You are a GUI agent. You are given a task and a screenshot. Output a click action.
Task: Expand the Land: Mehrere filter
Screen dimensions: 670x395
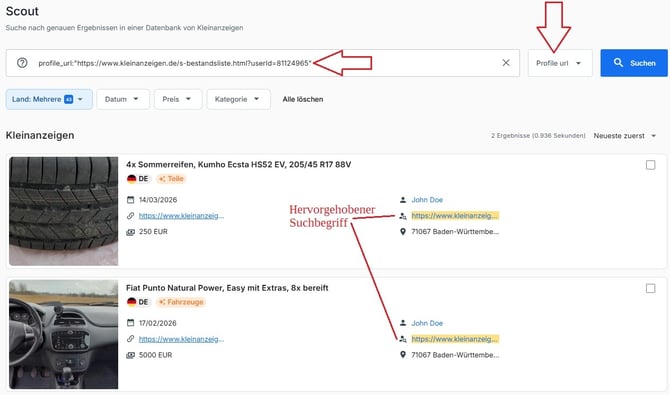(49, 99)
